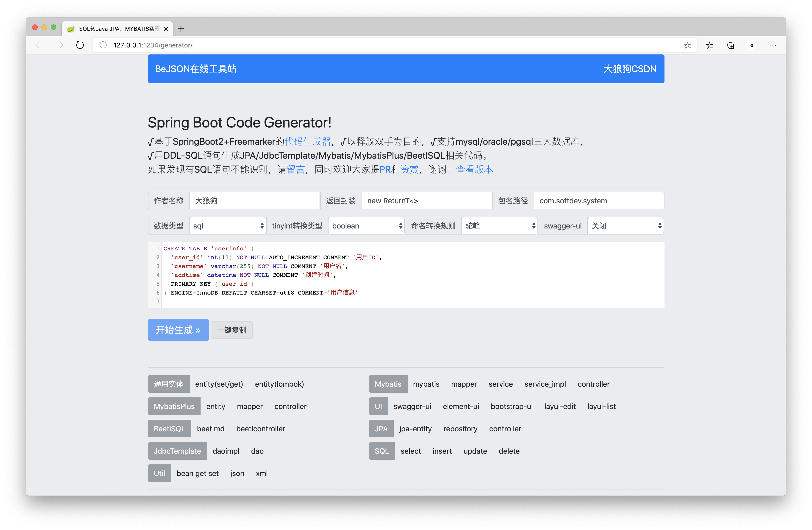Open the favorites list icon

pos(710,45)
